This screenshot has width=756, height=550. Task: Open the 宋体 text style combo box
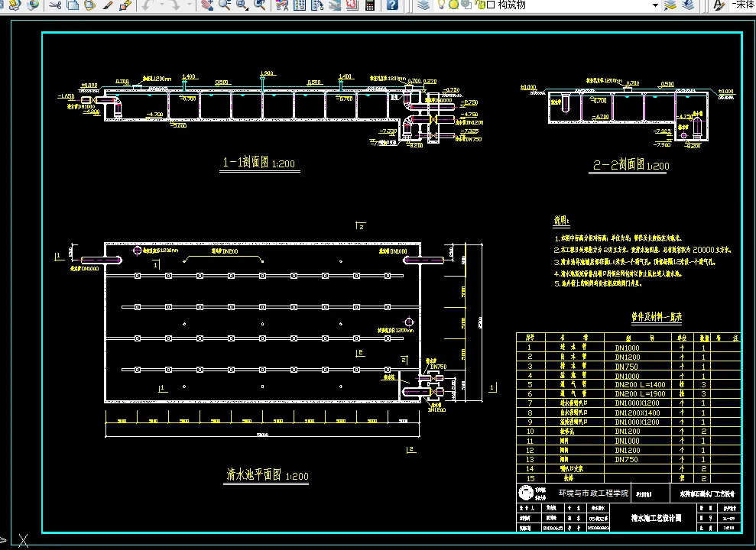[x=743, y=5]
